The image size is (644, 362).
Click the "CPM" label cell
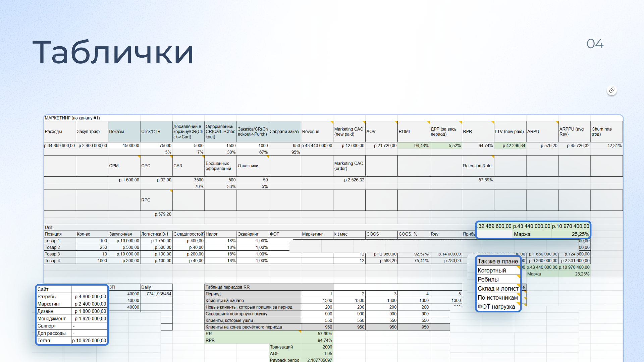(124, 166)
